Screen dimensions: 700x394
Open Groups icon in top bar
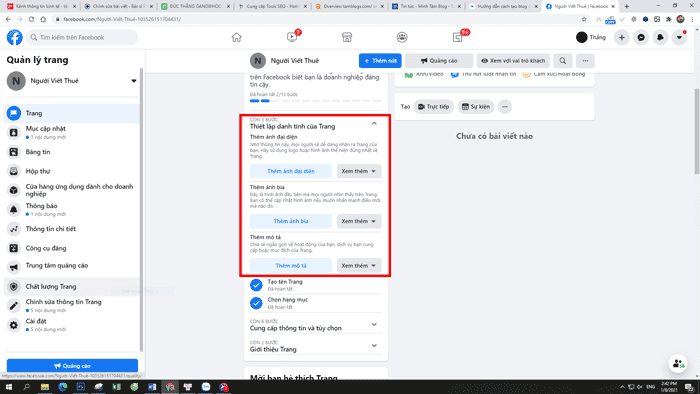point(402,37)
